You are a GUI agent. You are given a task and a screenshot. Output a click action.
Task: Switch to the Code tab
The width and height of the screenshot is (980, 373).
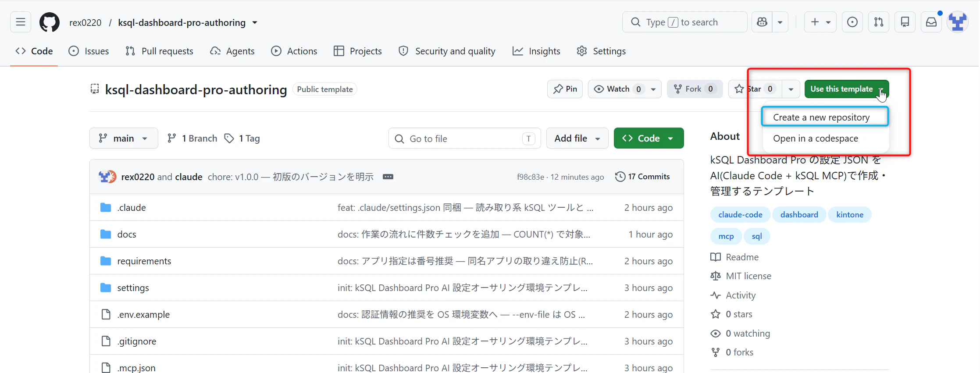(x=34, y=51)
